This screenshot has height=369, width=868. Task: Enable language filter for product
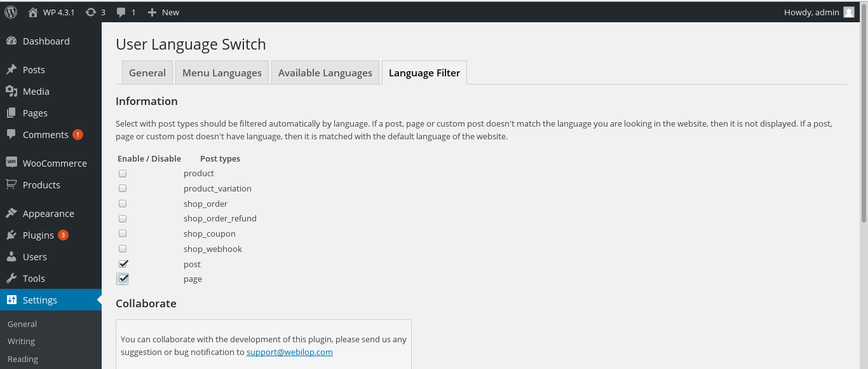(123, 173)
